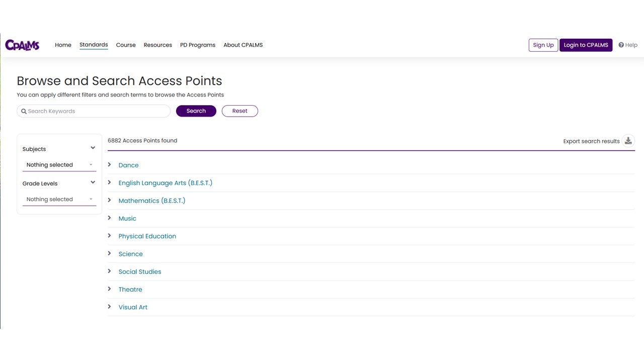The height and width of the screenshot is (362, 644).
Task: Open the Physical Education link
Action: (x=147, y=236)
